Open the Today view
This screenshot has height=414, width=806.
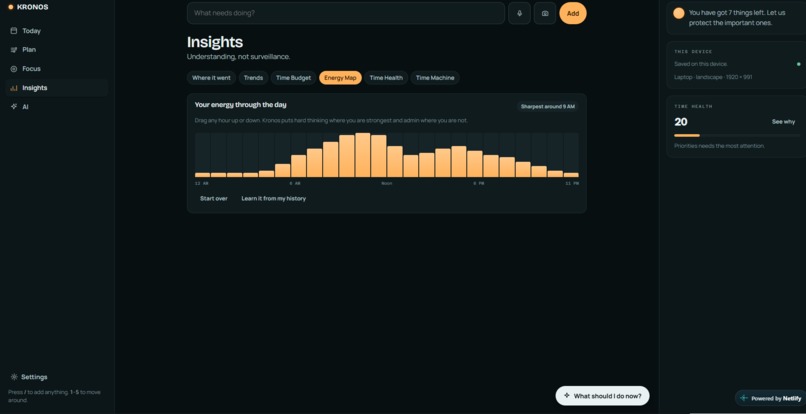[57, 31]
